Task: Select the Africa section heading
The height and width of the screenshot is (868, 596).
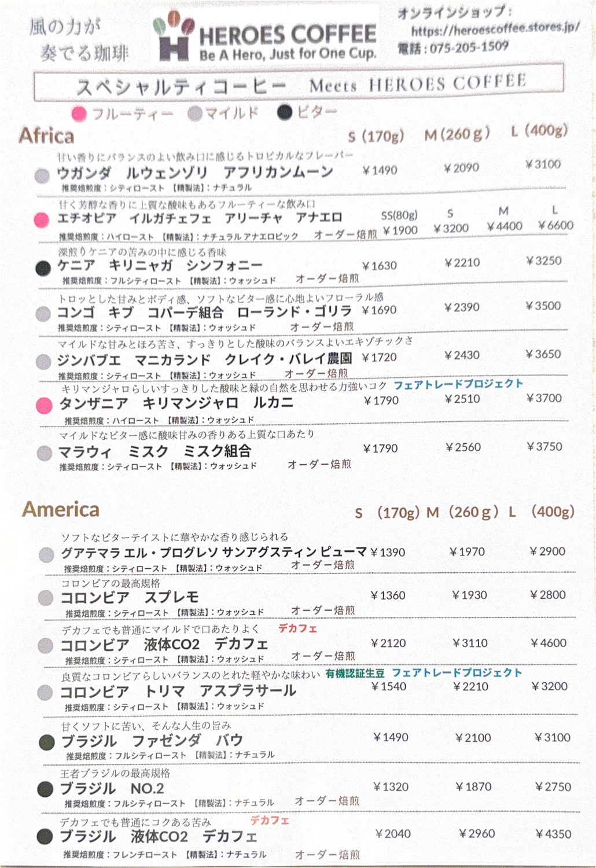Action: click(x=47, y=136)
